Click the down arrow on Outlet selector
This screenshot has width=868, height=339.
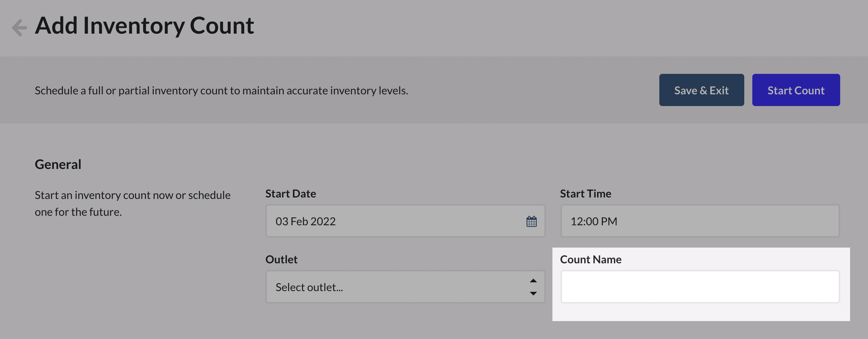click(x=534, y=293)
